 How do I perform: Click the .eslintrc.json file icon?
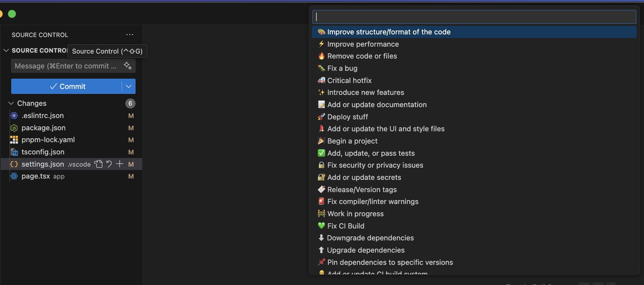pos(14,116)
